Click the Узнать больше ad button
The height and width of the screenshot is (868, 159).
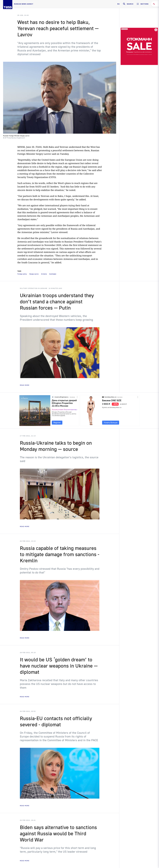pyautogui.click(x=110, y=423)
